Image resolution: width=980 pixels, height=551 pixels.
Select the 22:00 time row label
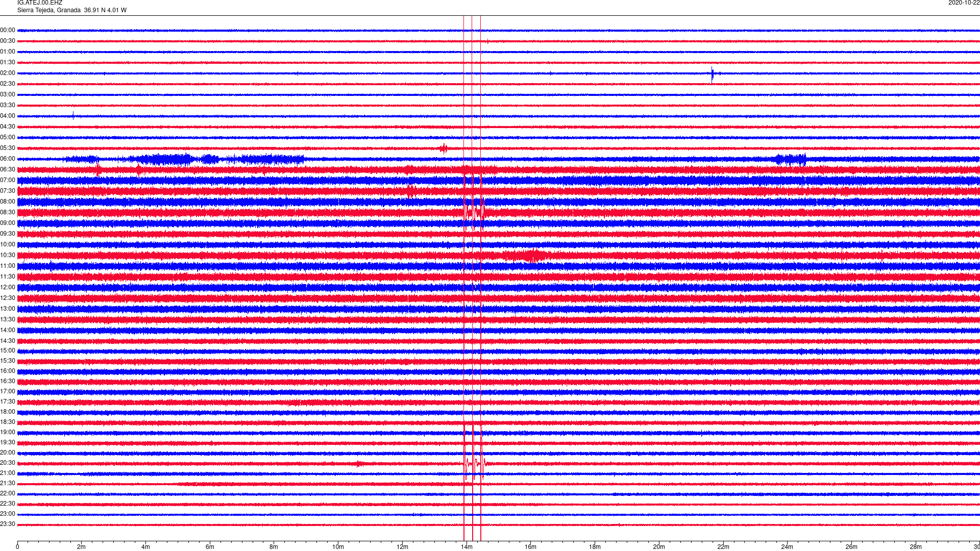click(8, 494)
